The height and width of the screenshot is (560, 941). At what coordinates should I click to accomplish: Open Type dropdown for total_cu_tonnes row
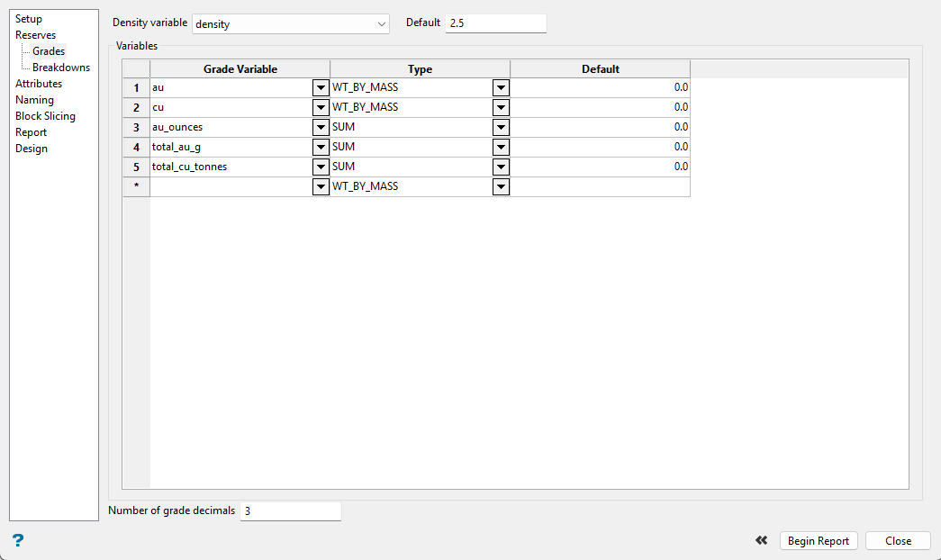pyautogui.click(x=501, y=167)
